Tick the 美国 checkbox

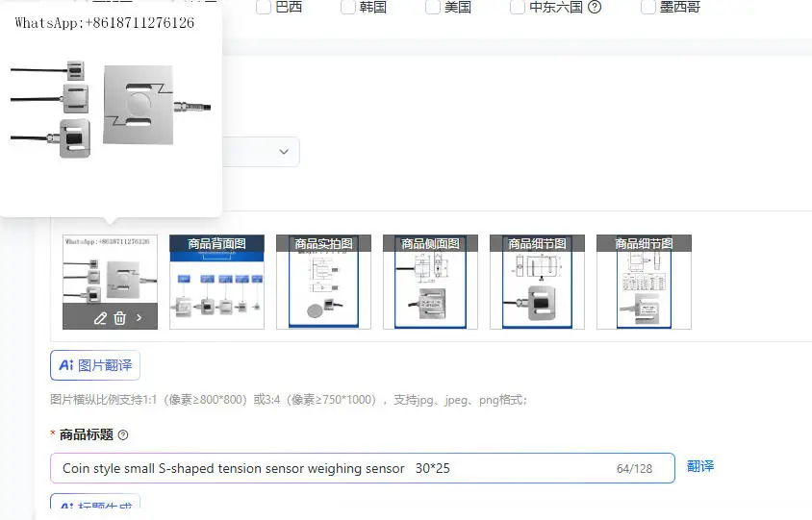(433, 7)
